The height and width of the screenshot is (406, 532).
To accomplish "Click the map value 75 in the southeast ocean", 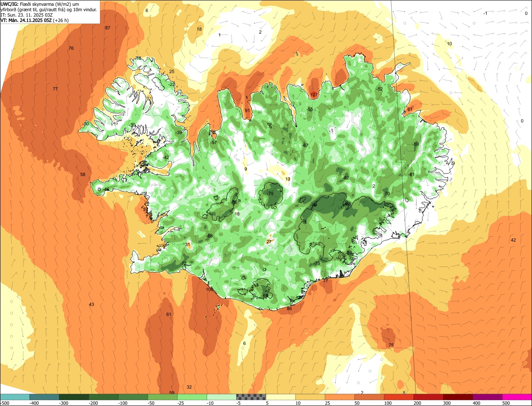I will [x=391, y=345].
